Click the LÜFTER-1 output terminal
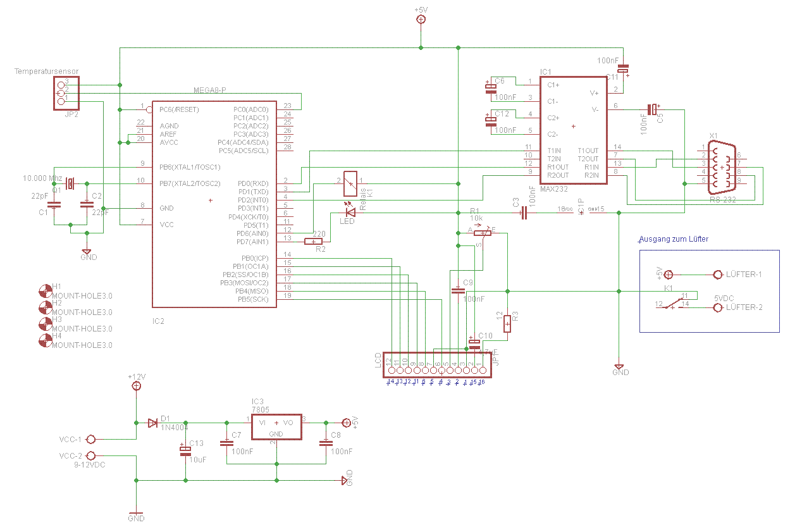 click(x=717, y=275)
